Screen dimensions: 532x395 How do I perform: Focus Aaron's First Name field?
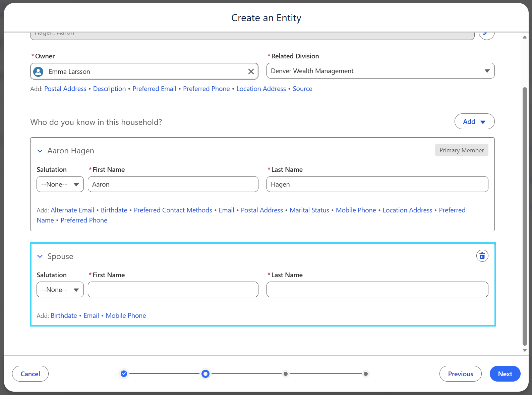(x=173, y=184)
